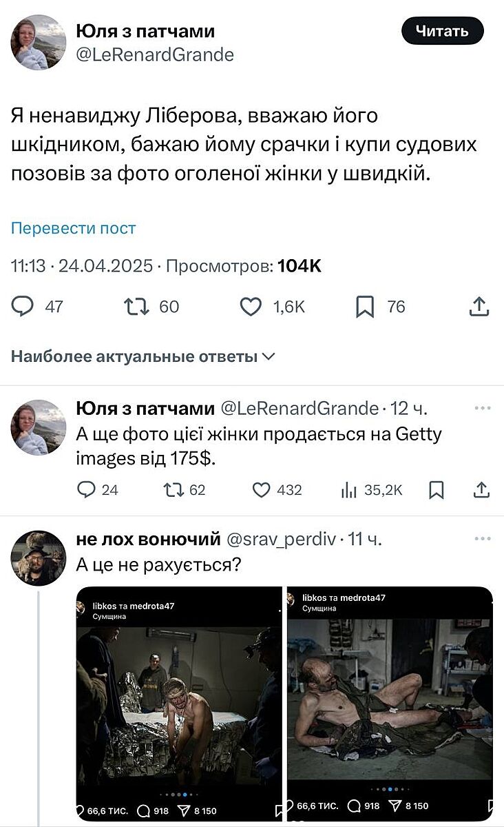Open more options on Юля's reply
This screenshot has height=827, width=504.
482,408
